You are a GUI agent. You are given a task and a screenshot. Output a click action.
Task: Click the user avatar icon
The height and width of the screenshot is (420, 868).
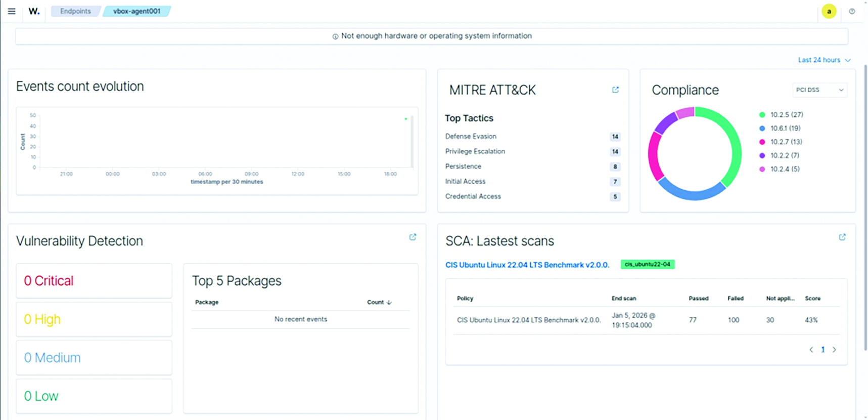click(x=829, y=11)
